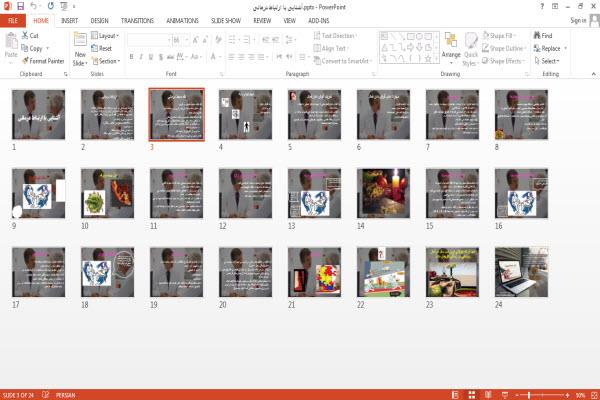Expand the Section dropdown
Image resolution: width=600 pixels, height=400 pixels.
click(x=106, y=61)
